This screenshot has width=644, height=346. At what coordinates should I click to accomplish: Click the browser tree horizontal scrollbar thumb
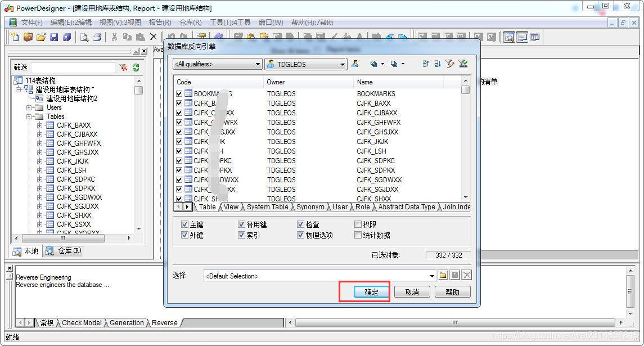[63, 238]
